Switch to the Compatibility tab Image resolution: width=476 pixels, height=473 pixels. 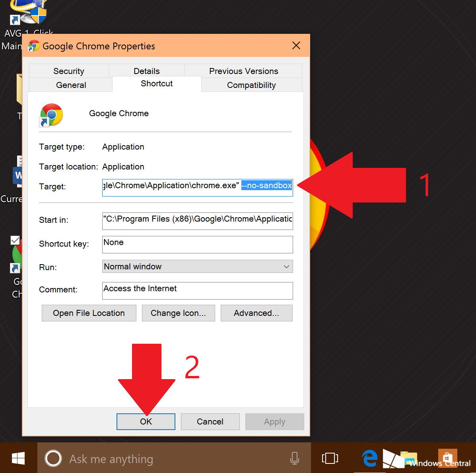click(251, 85)
